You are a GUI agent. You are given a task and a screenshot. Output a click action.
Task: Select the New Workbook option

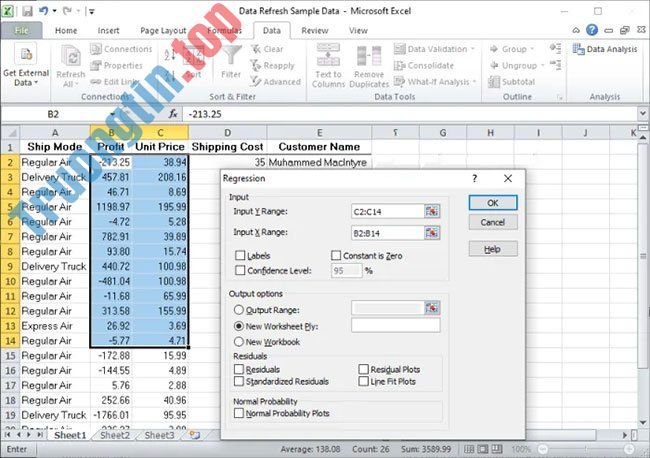point(239,342)
